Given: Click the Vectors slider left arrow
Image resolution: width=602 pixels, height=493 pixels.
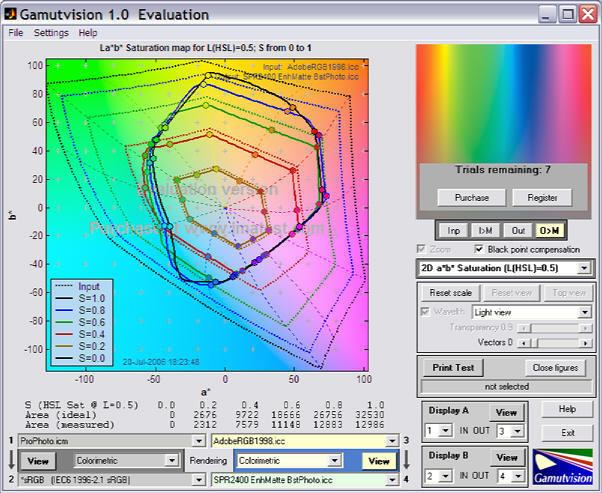Looking at the screenshot, I should click(524, 343).
